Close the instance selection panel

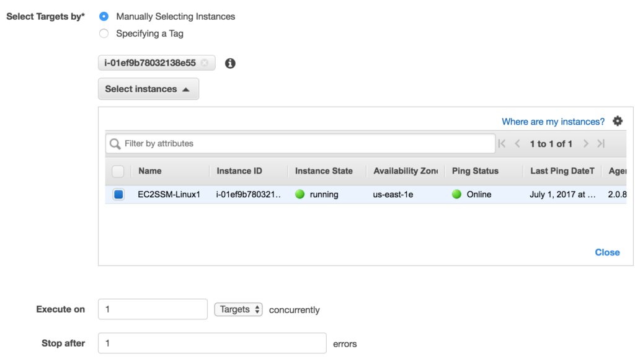tap(607, 252)
